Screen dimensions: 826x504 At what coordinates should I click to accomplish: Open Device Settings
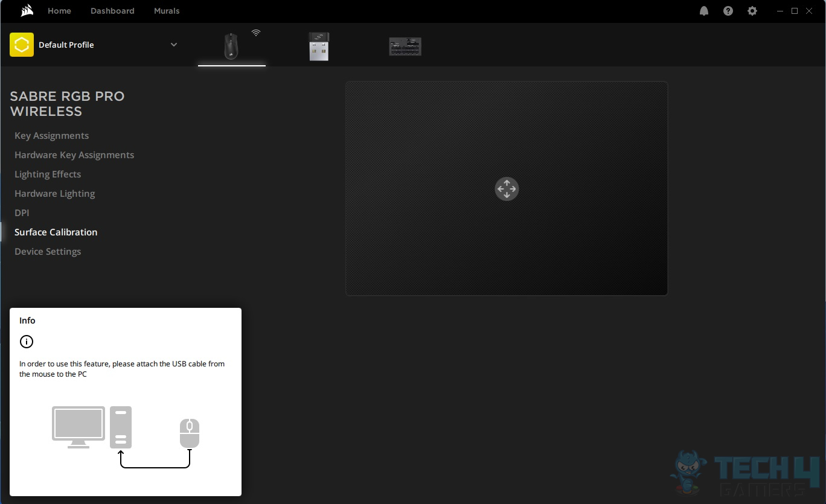(x=48, y=252)
